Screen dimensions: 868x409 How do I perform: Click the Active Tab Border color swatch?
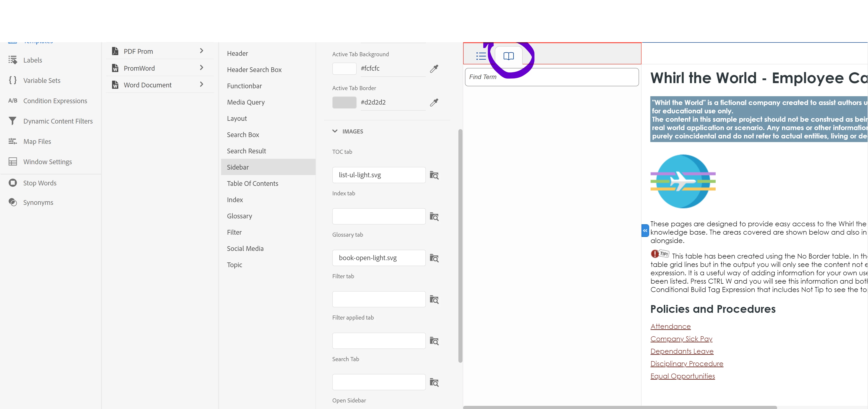(x=344, y=102)
